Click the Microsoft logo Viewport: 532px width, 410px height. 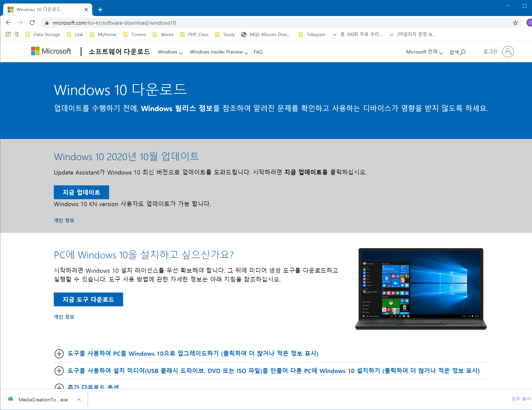51,51
